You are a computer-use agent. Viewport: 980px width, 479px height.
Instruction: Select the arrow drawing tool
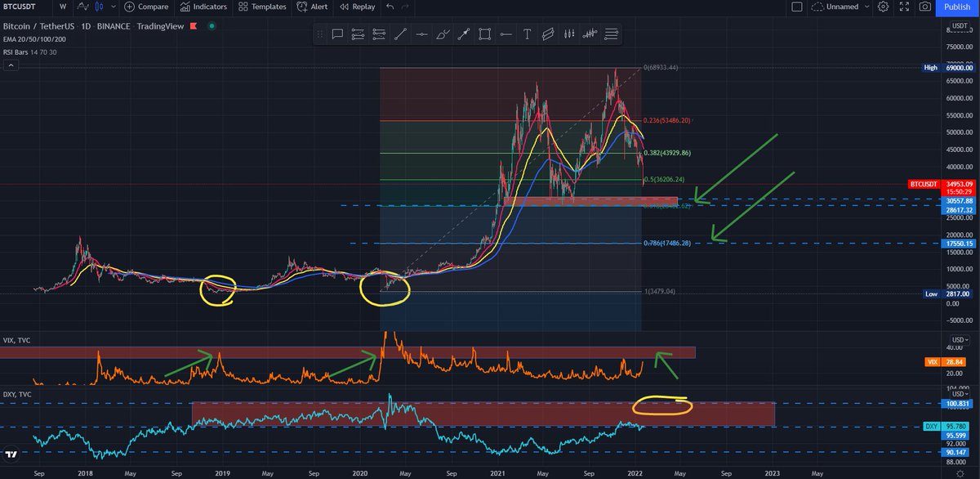(465, 34)
